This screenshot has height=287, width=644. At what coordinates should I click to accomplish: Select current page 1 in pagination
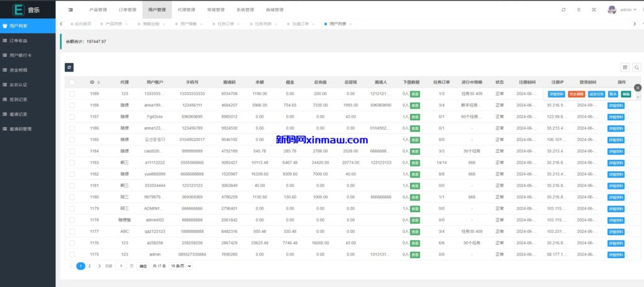tap(81, 266)
